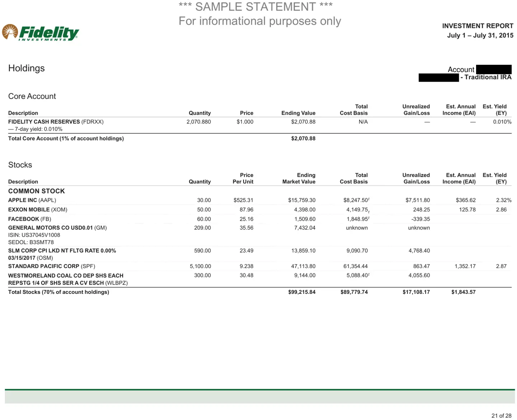This screenshot has height=420, width=517.
Task: Select the Holdings section heading
Action: [x=27, y=68]
